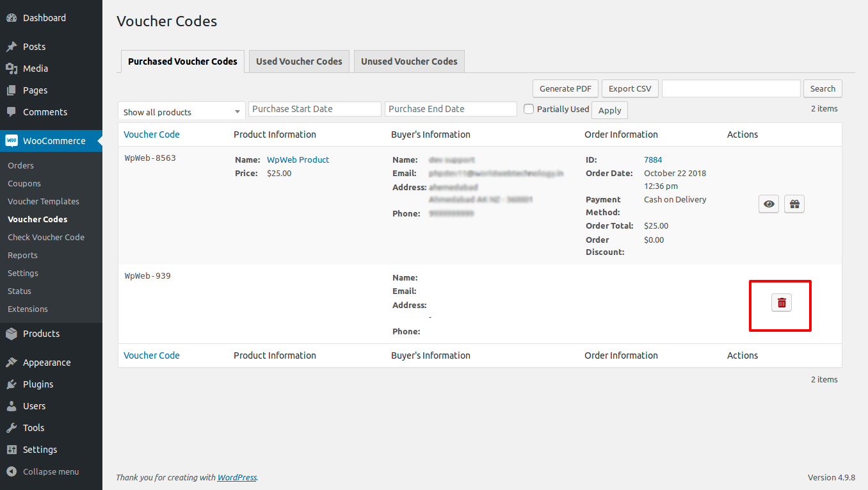Viewport: 868px width, 490px height.
Task: Click the red trash delete icon
Action: point(781,303)
